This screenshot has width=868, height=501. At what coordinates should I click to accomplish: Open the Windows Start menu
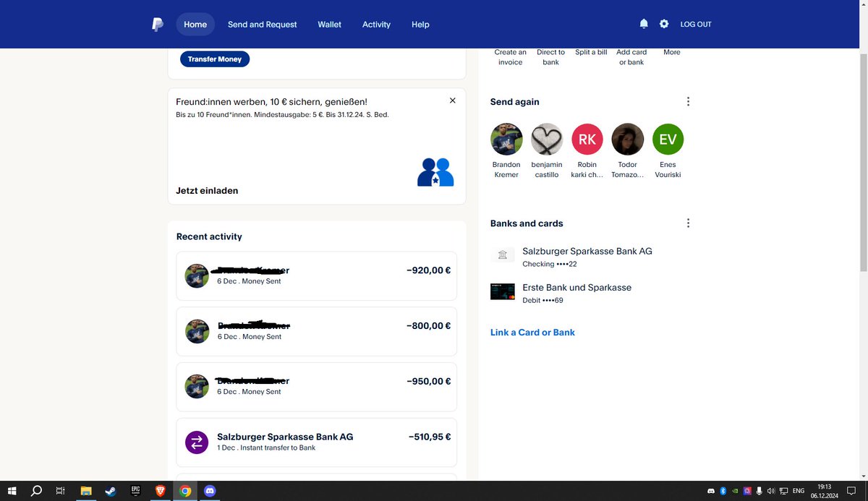[12, 491]
